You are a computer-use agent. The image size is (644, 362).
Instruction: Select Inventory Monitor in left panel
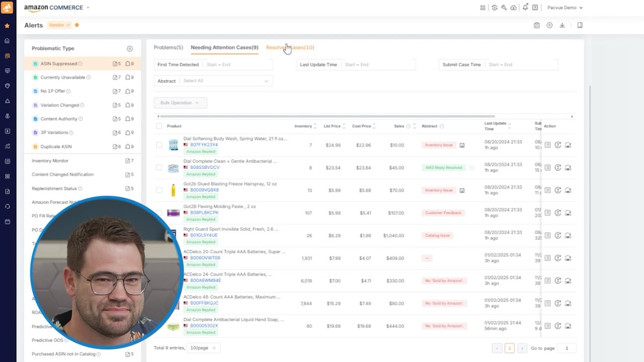83,161
